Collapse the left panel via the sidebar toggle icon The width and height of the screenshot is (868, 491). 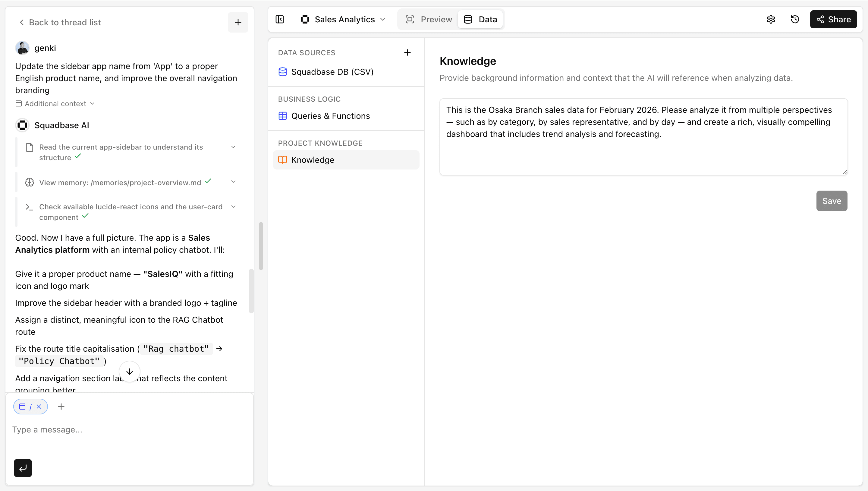(280, 19)
